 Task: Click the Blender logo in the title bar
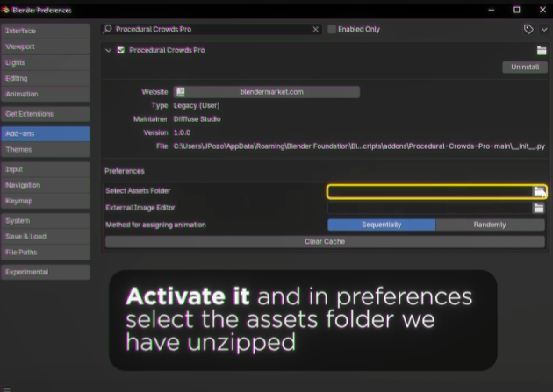point(8,10)
